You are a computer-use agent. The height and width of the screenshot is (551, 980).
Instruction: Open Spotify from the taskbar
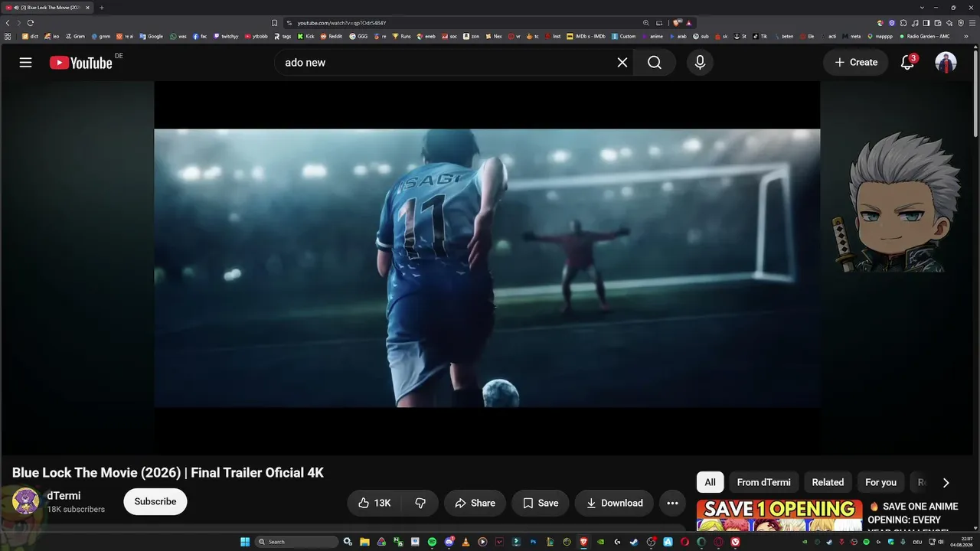point(432,542)
